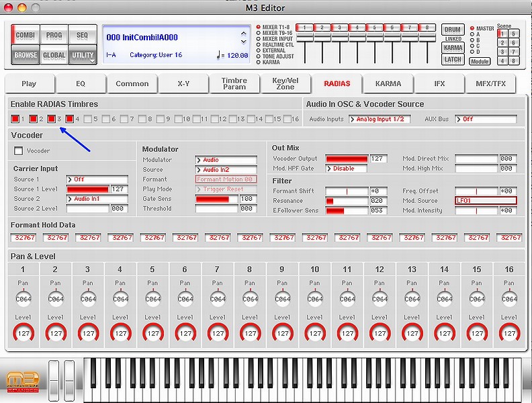Screen dimensions: 532x403
Task: Click the timbre 16 Pan knob
Action: tap(509, 298)
